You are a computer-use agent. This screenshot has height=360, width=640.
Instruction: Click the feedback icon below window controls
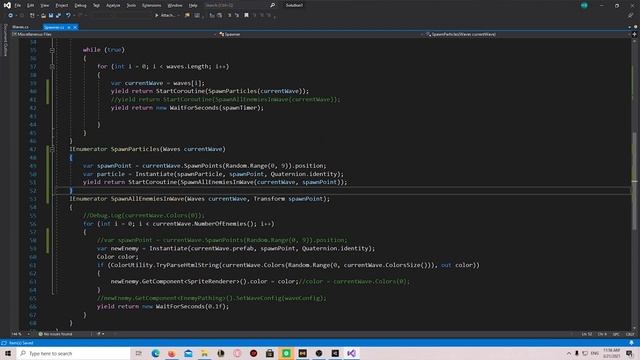pos(630,15)
